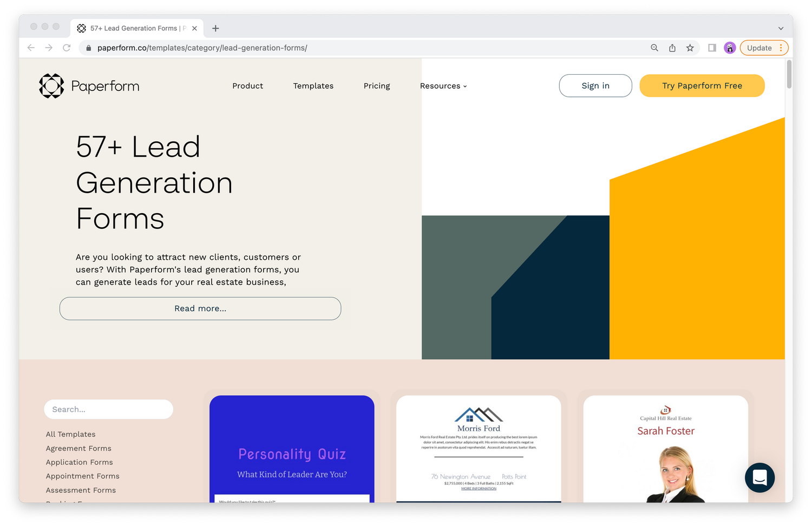Open a new browser tab
This screenshot has width=812, height=526.
point(215,29)
